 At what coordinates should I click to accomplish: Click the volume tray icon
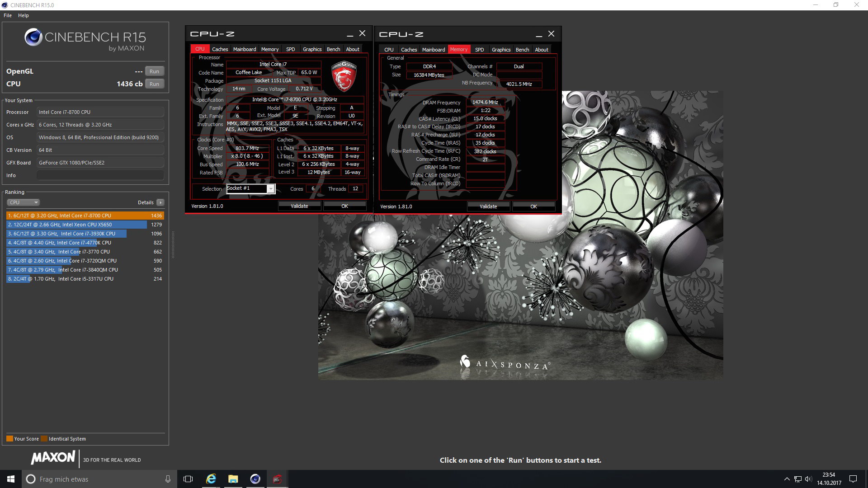pos(808,479)
